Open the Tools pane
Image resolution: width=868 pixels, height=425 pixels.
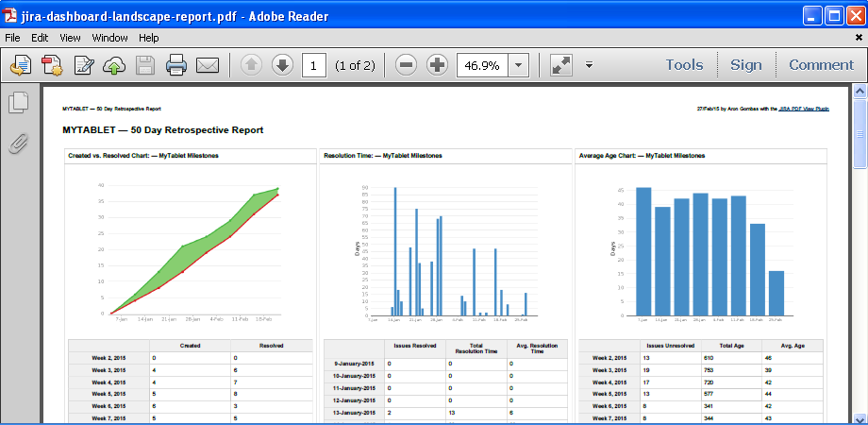684,65
